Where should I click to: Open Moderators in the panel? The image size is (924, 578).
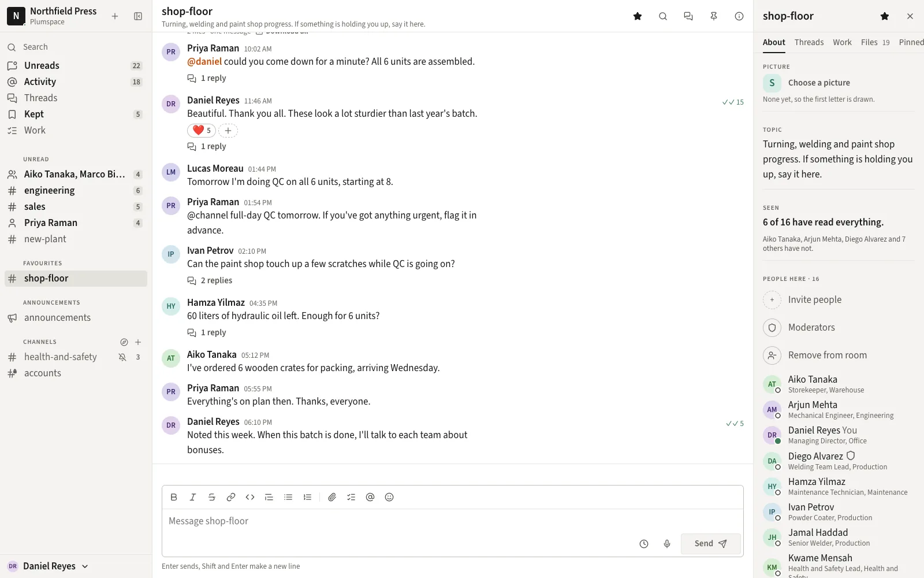(839, 327)
